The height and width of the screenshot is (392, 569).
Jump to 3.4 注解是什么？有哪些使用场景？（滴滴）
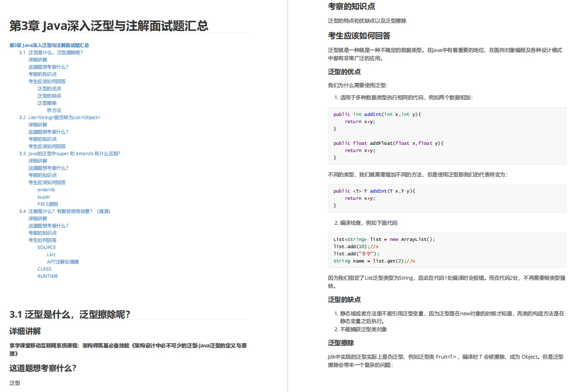pos(65,211)
